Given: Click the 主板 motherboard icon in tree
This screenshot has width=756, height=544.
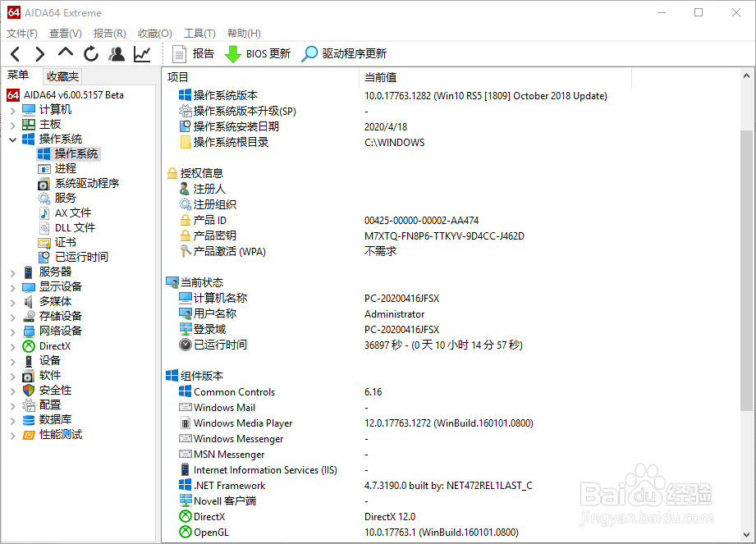Looking at the screenshot, I should 29,125.
